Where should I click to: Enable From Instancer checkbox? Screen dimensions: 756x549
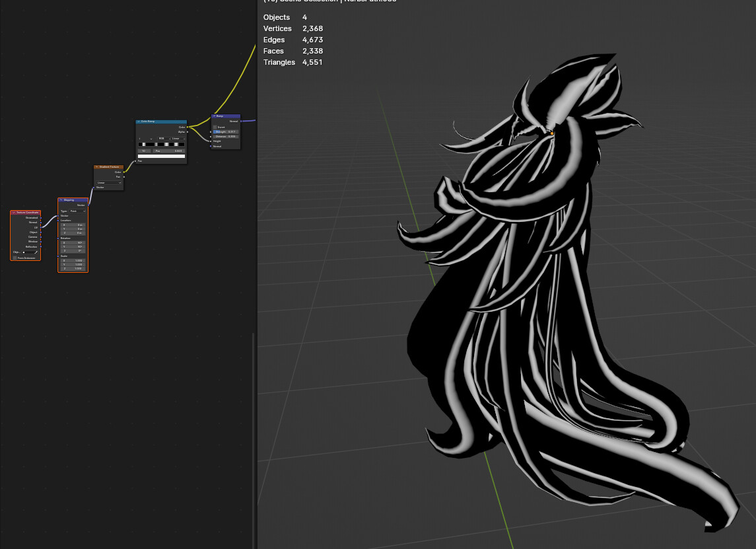(x=15, y=258)
